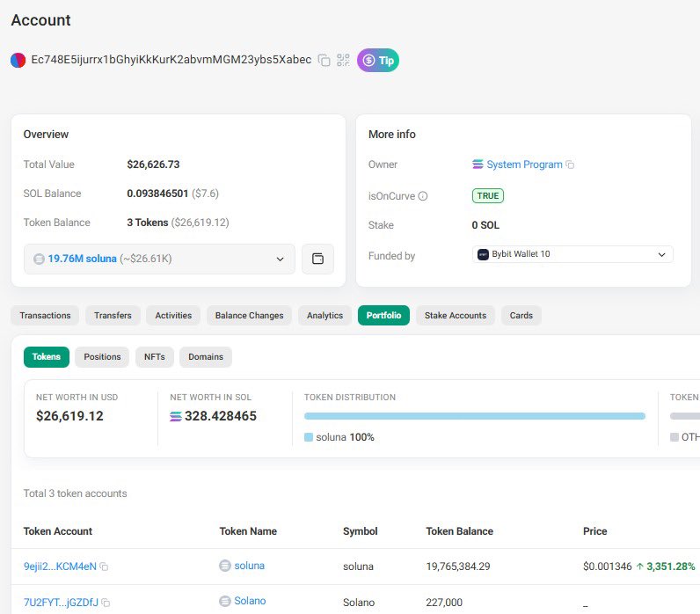The height and width of the screenshot is (614, 700).
Task: Click the 19,765,384.29 token balance value
Action: (x=458, y=566)
